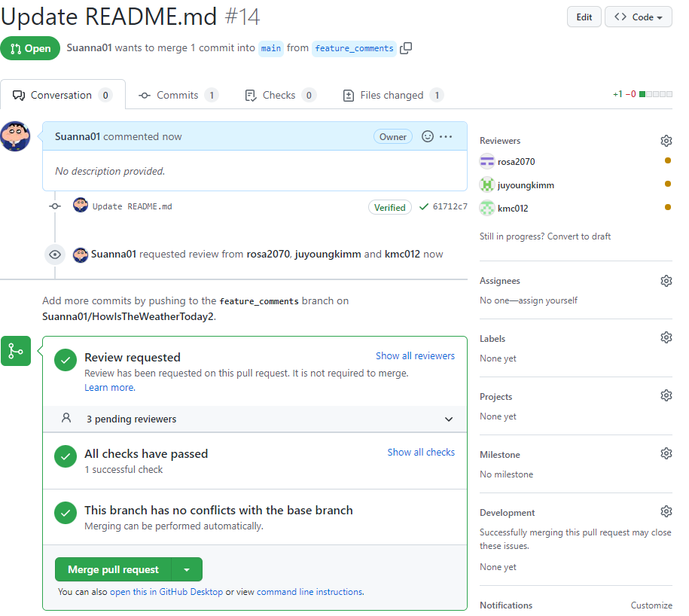Switch to the Checks tab
This screenshot has height=616, width=689.
280,96
